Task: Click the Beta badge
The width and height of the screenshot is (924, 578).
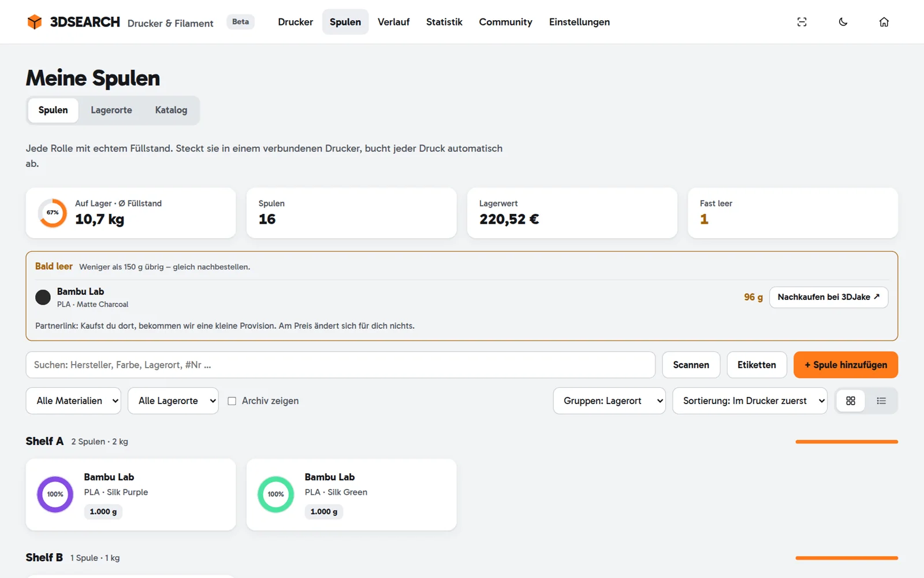Action: click(241, 22)
